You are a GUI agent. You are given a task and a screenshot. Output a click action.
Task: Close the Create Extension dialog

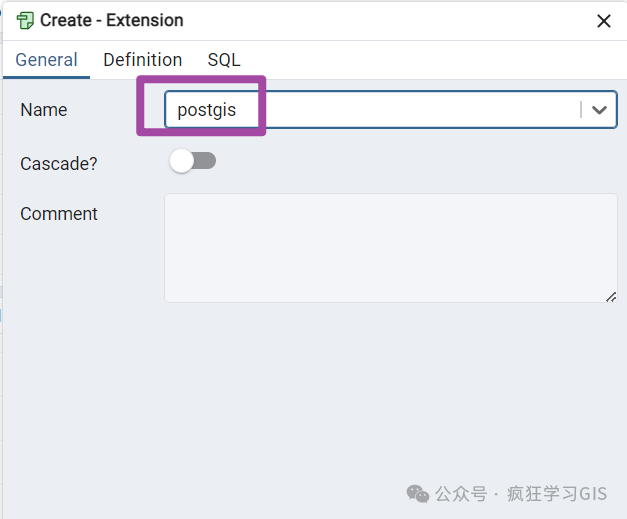point(604,21)
